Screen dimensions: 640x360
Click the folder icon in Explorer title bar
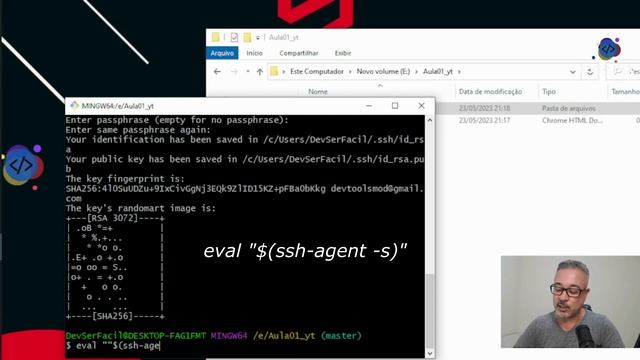(216, 37)
